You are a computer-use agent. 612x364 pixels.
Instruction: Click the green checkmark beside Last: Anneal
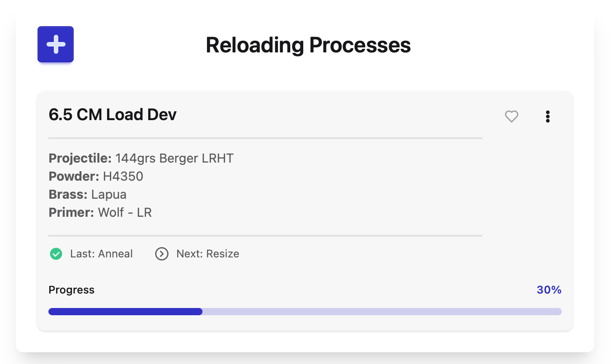[x=56, y=254]
